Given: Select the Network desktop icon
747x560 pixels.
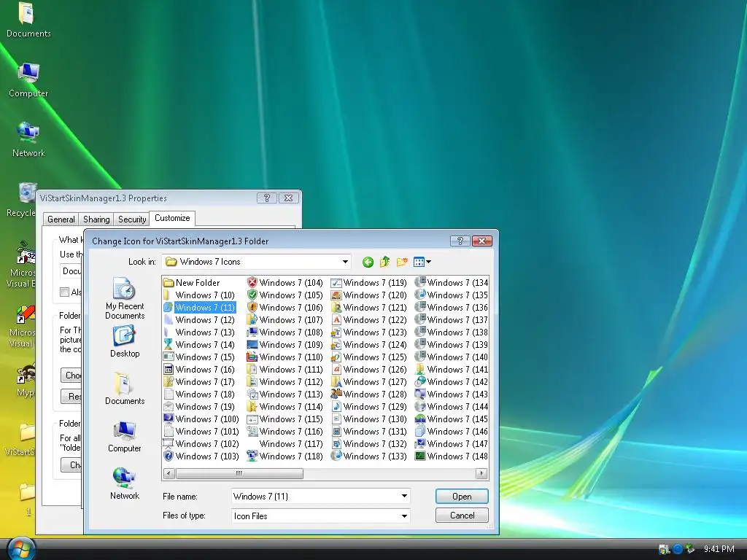Looking at the screenshot, I should [x=28, y=139].
